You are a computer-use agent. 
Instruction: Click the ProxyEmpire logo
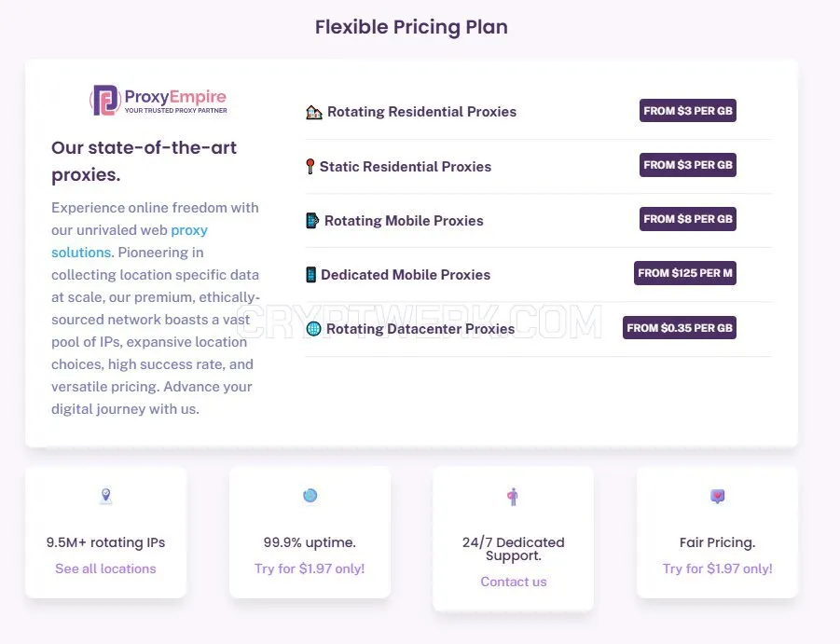(158, 100)
